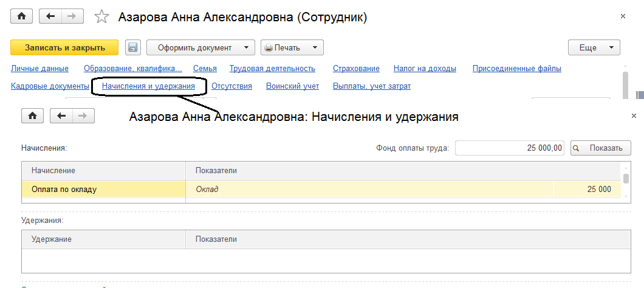
Task: Click the forward arrow in top window
Action: 72,16
